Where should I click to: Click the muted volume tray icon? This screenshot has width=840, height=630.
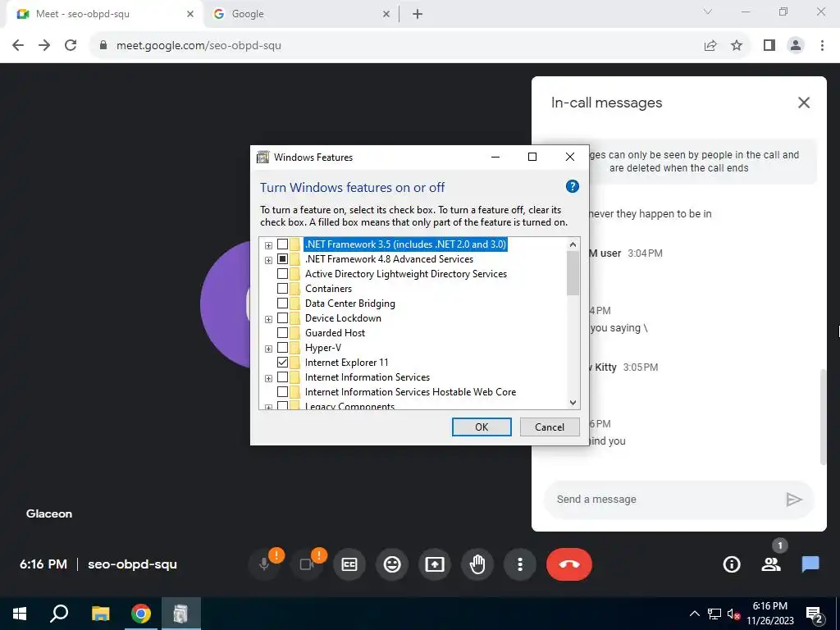click(733, 614)
